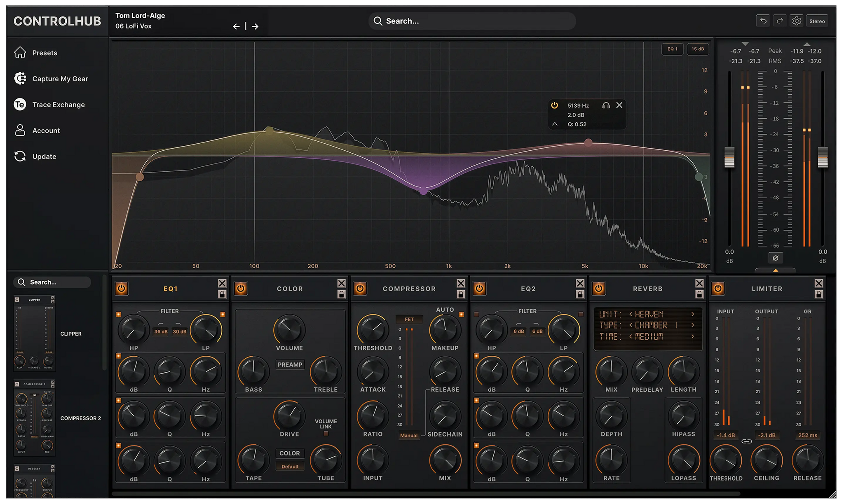844x504 pixels.
Task: Toggle EQ1 module power
Action: (122, 288)
